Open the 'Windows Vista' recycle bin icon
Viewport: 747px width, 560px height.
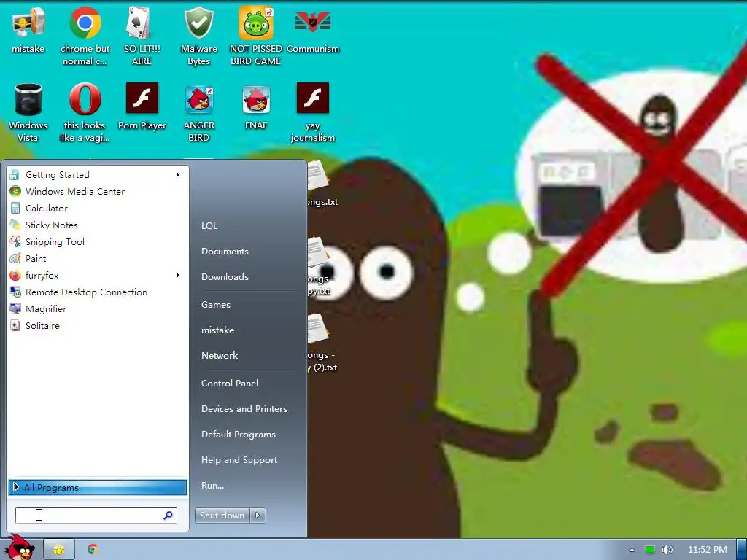(28, 113)
